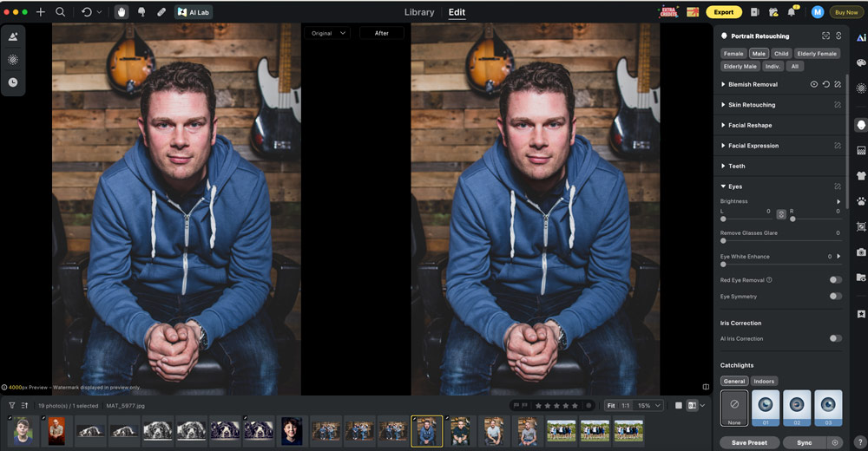The width and height of the screenshot is (868, 451).
Task: Toggle the Eyes section enable icon
Action: pos(838,186)
